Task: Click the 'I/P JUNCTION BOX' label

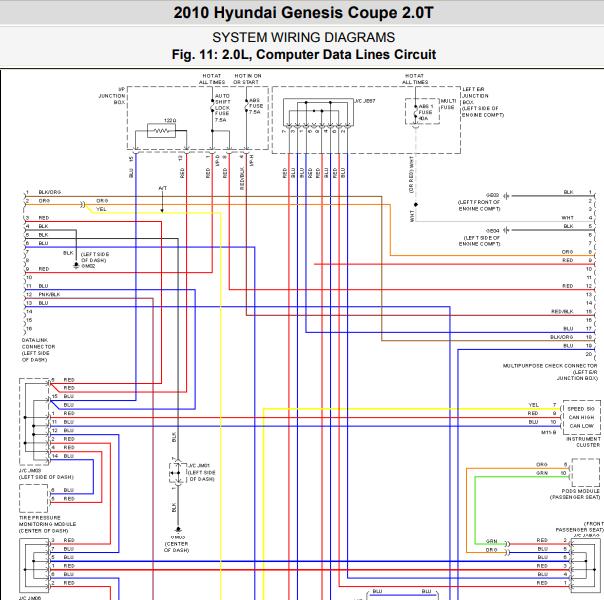Action: point(112,96)
